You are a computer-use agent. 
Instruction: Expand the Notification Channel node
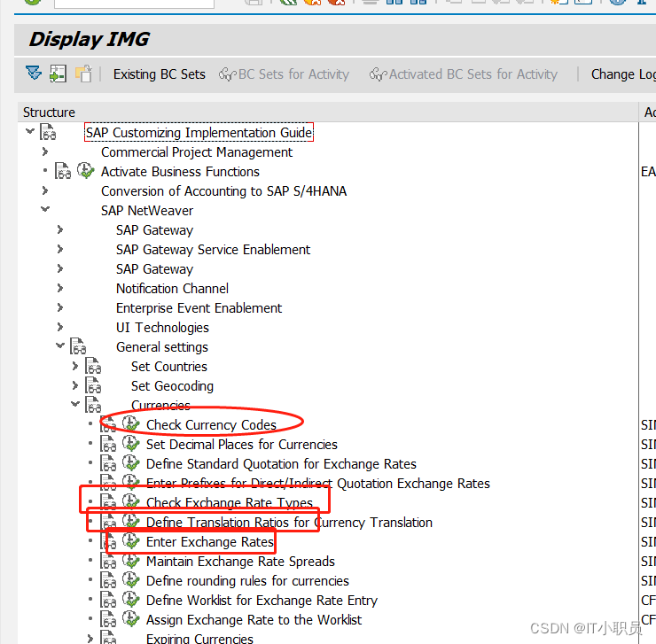[x=59, y=288]
